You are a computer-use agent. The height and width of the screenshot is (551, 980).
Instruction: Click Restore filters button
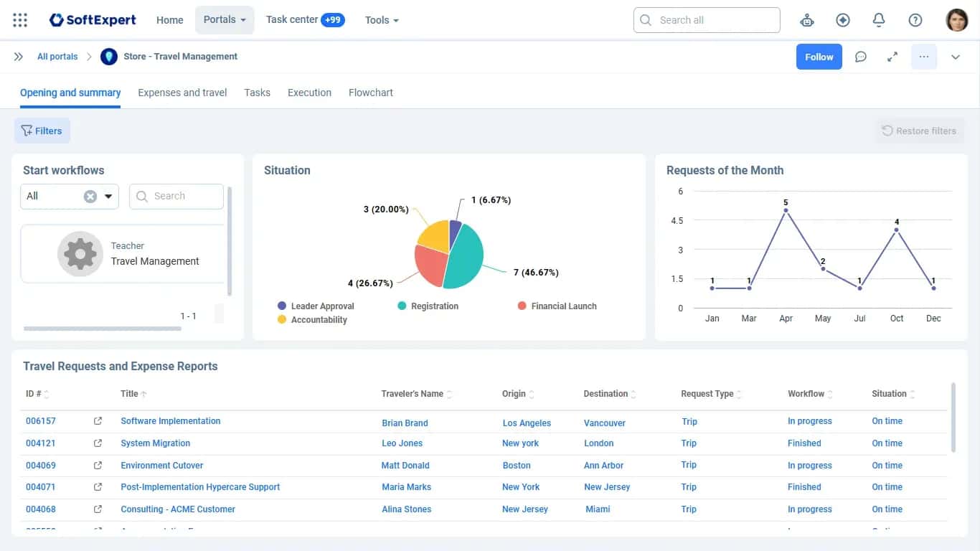[x=920, y=131]
